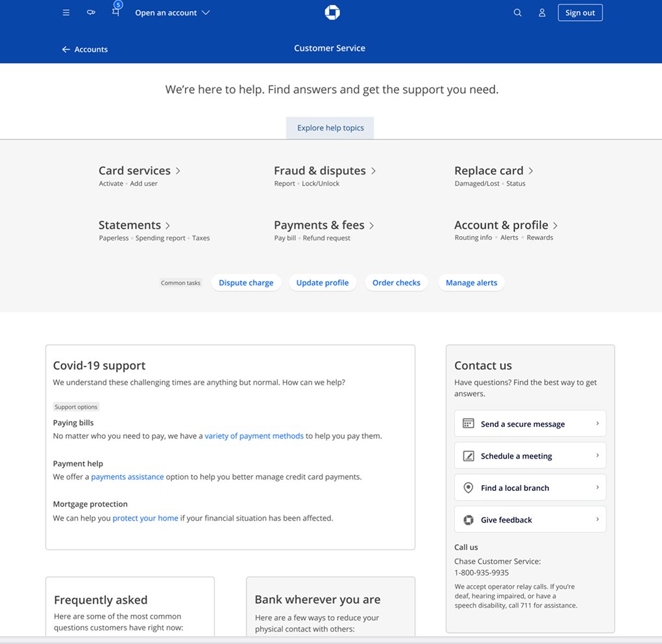Click the Dispute charge common task
The width and height of the screenshot is (662, 644).
coord(246,283)
